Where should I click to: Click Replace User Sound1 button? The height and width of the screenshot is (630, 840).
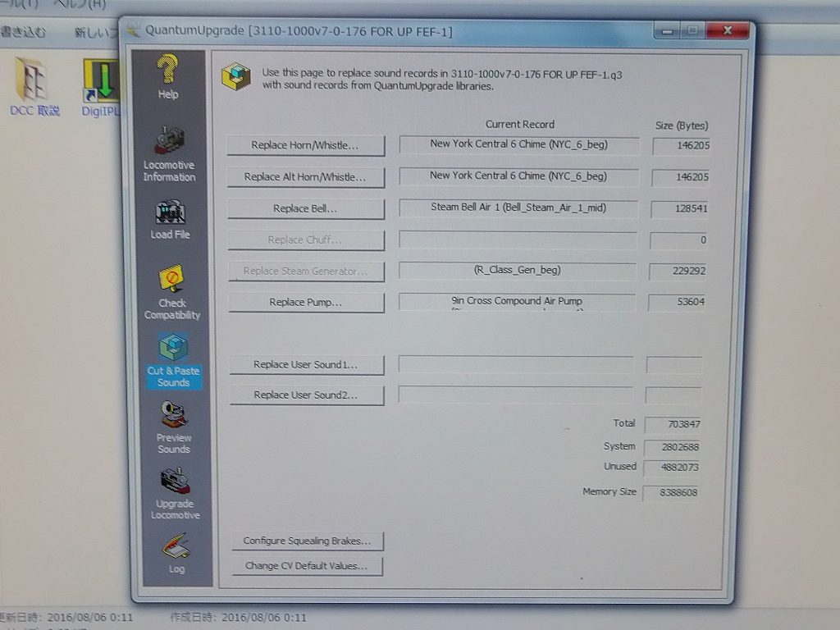click(x=307, y=364)
